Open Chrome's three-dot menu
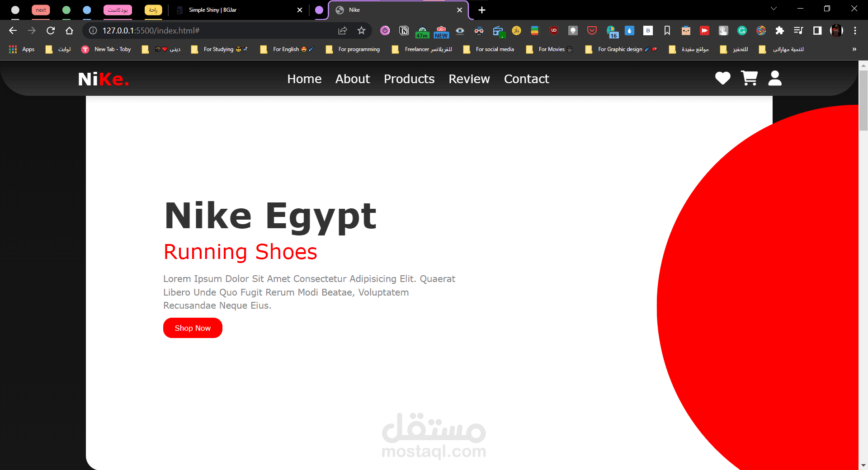The width and height of the screenshot is (868, 470). coord(855,30)
